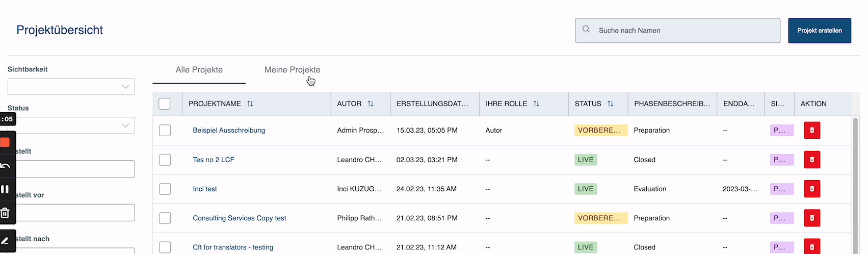Screen dimensions: 868x254
Task: Switch to the Meine Projekte tab
Action: (292, 70)
